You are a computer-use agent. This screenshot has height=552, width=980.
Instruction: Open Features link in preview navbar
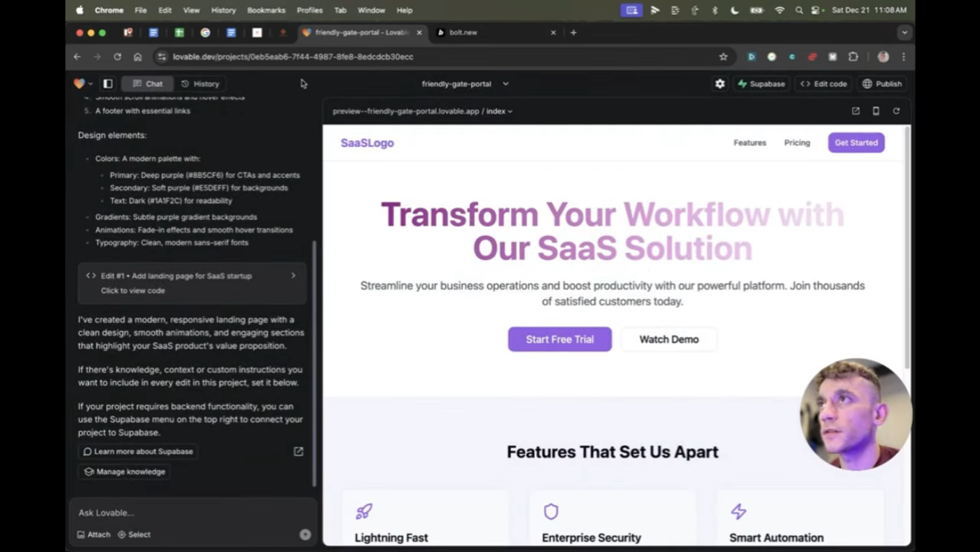point(750,143)
